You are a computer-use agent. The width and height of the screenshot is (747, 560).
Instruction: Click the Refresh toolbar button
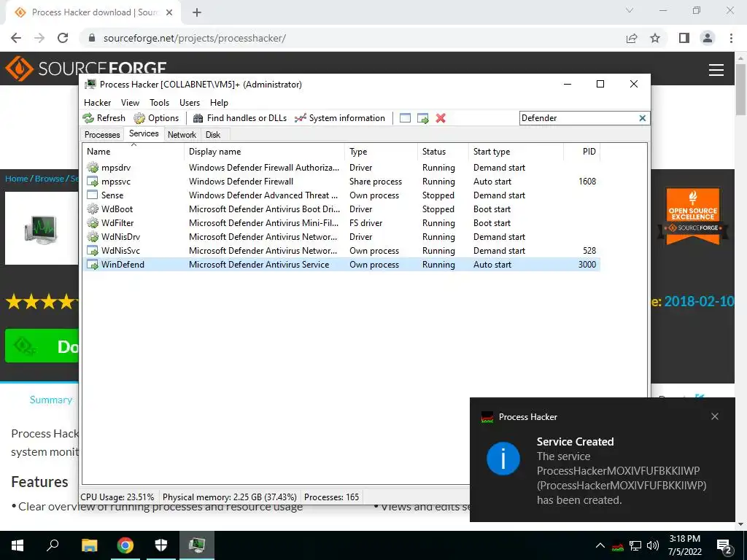(104, 118)
